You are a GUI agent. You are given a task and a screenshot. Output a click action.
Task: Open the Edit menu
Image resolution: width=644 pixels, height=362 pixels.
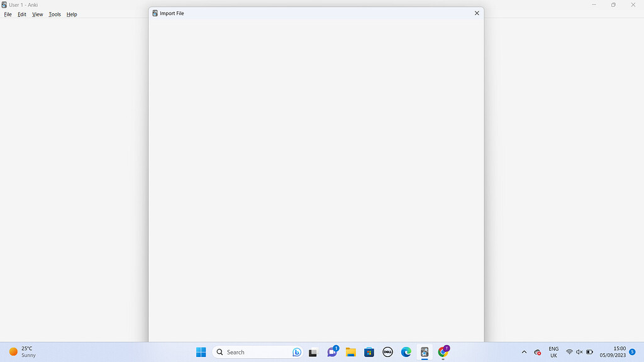click(21, 14)
